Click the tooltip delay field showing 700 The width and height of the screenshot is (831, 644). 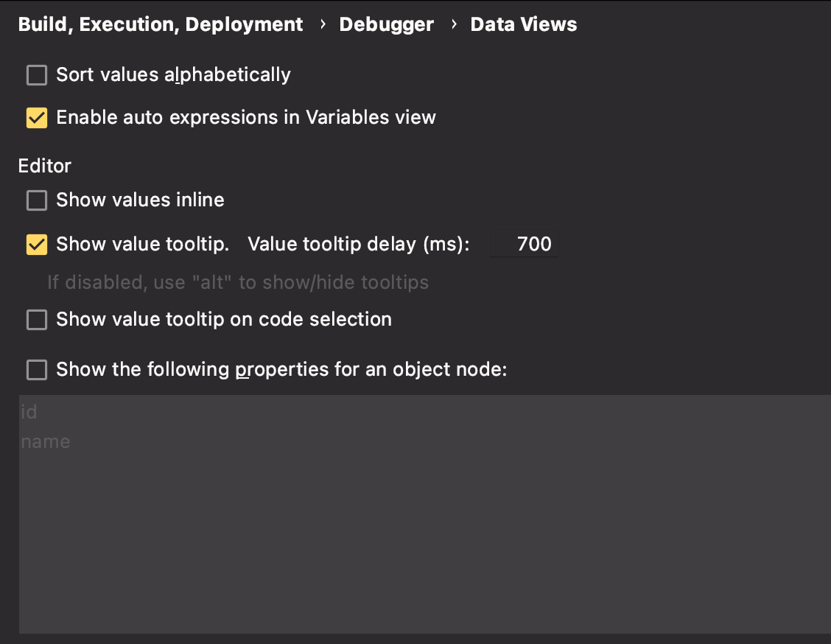pos(524,244)
